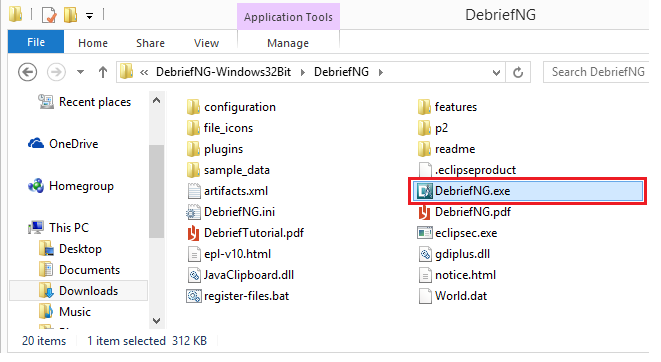
Task: Click navigation pane scroll up arrow
Action: 156,100
